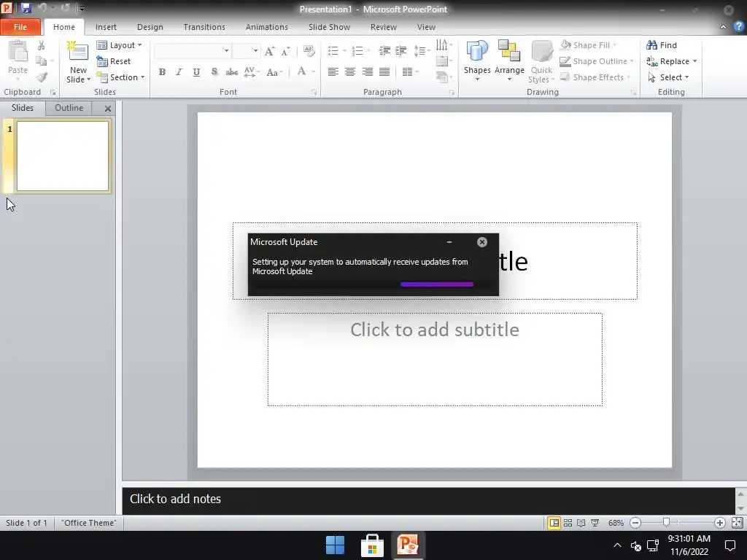Align text right

[367, 72]
